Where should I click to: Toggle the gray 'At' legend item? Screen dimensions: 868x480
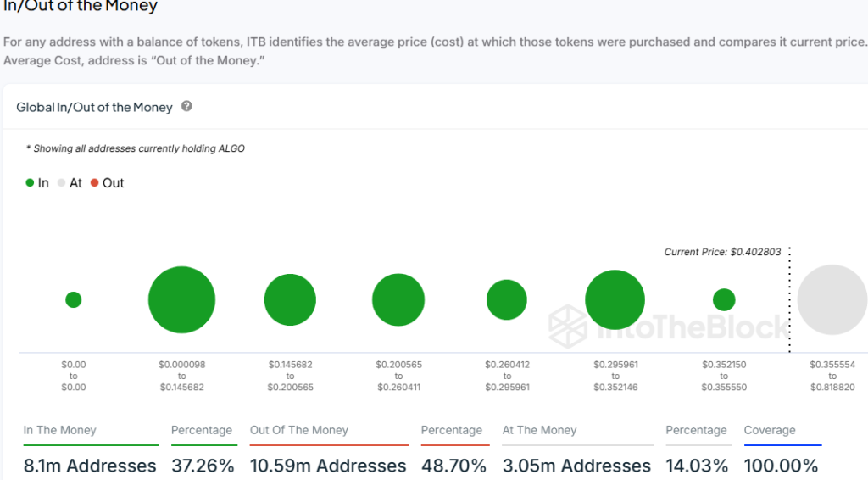[x=70, y=183]
